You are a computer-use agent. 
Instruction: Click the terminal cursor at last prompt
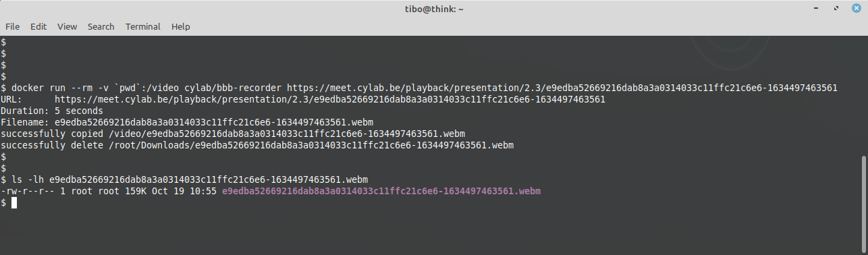pyautogui.click(x=14, y=202)
